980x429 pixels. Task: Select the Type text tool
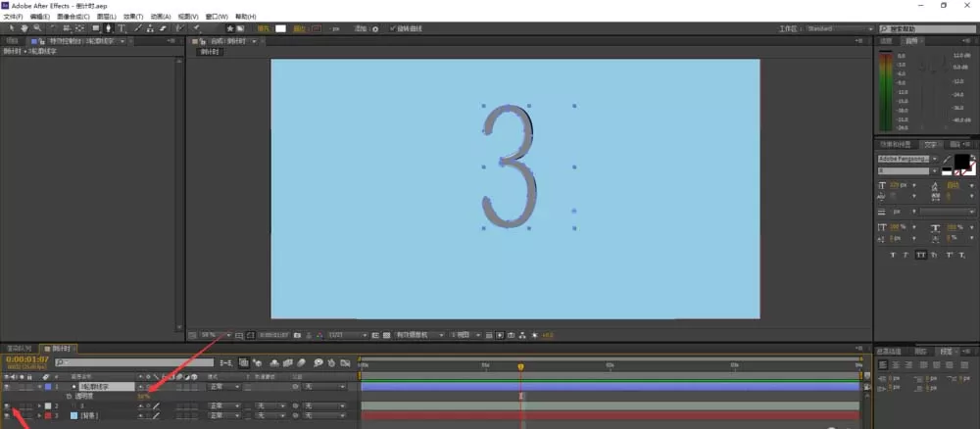click(x=122, y=28)
